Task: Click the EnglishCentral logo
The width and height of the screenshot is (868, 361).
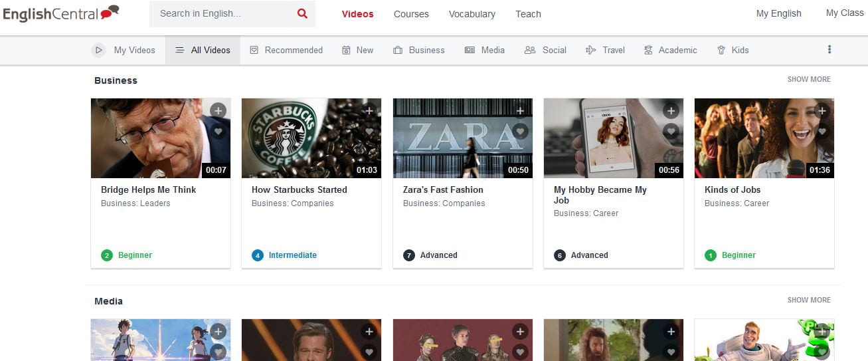Action: [x=61, y=13]
